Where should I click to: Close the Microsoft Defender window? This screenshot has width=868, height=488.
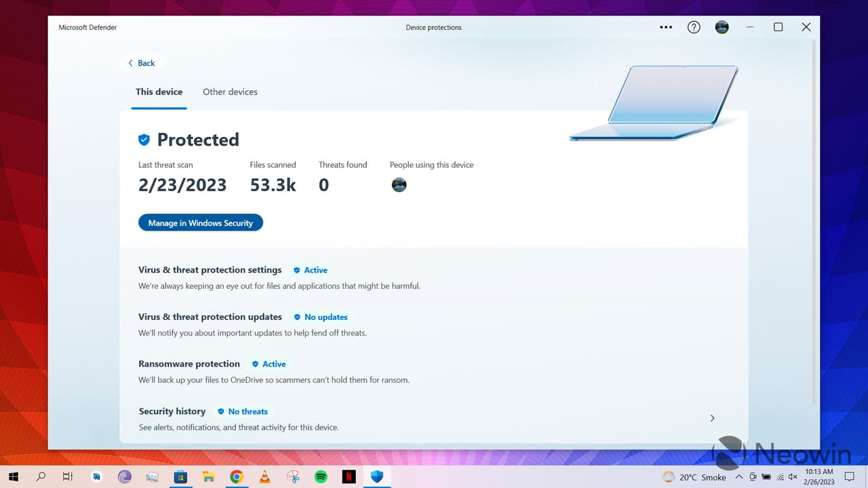coord(806,27)
